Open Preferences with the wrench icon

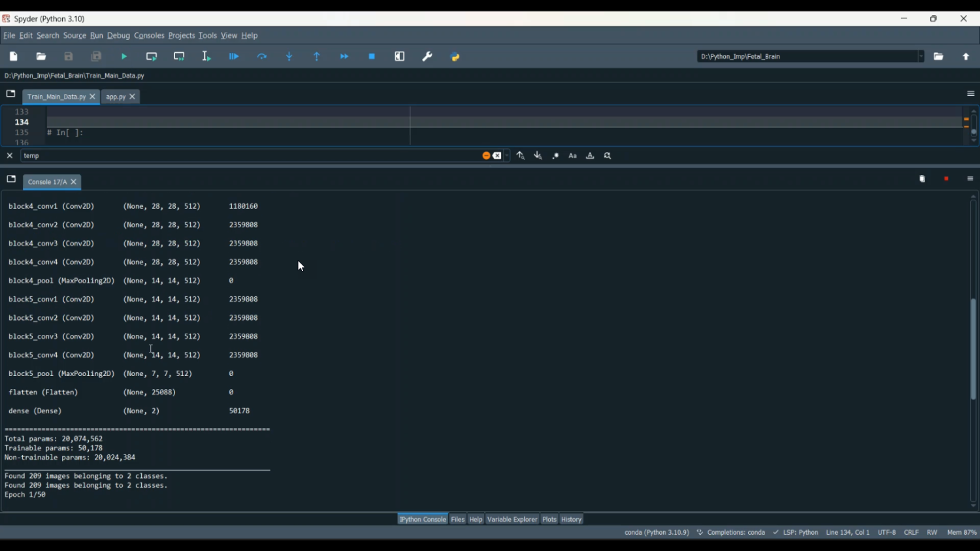click(427, 57)
